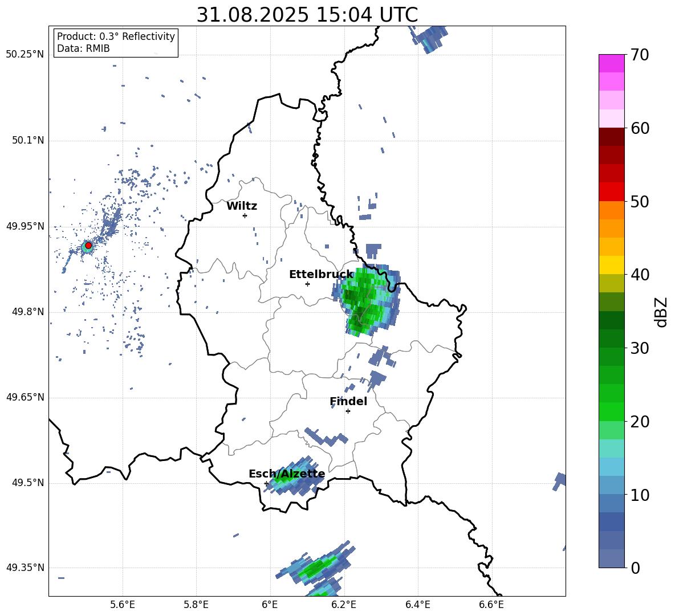Viewport: 675px width, 616px height.
Task: Click the 30 value on colorbar
Action: 639,348
